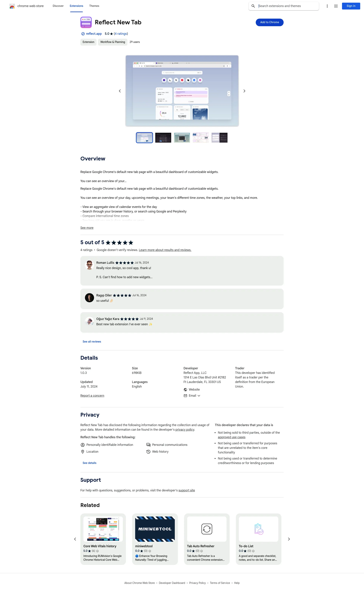
Task: Expand See more in the Overview section
Action: 87,228
